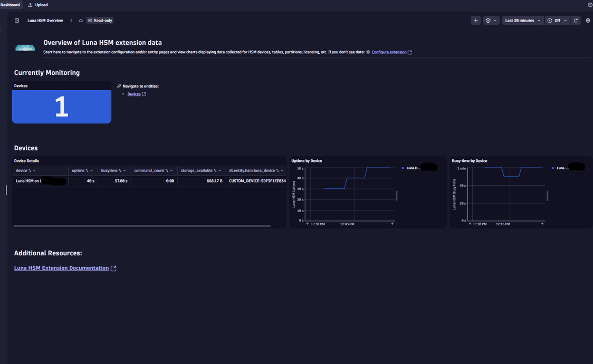Screen dimensions: 593x364
Task: Click the plus add tile button
Action: (x=475, y=21)
